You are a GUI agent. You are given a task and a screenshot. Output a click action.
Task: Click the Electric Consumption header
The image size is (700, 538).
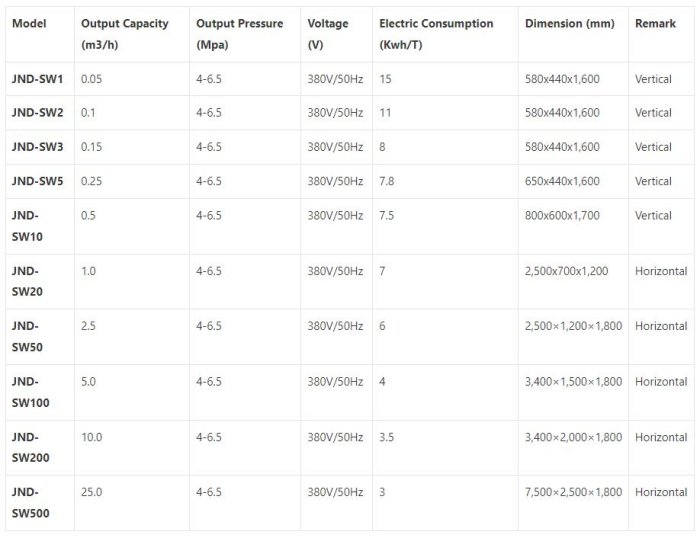tap(436, 34)
